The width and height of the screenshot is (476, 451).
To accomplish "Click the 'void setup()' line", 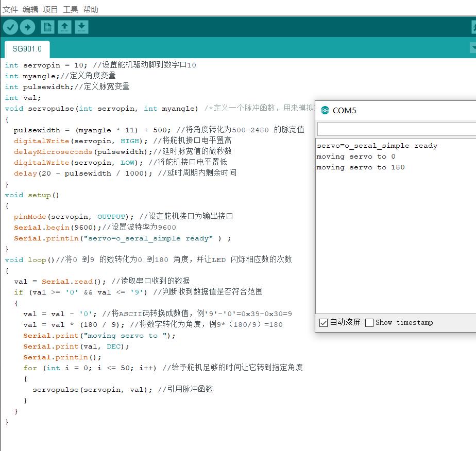I will [x=32, y=195].
